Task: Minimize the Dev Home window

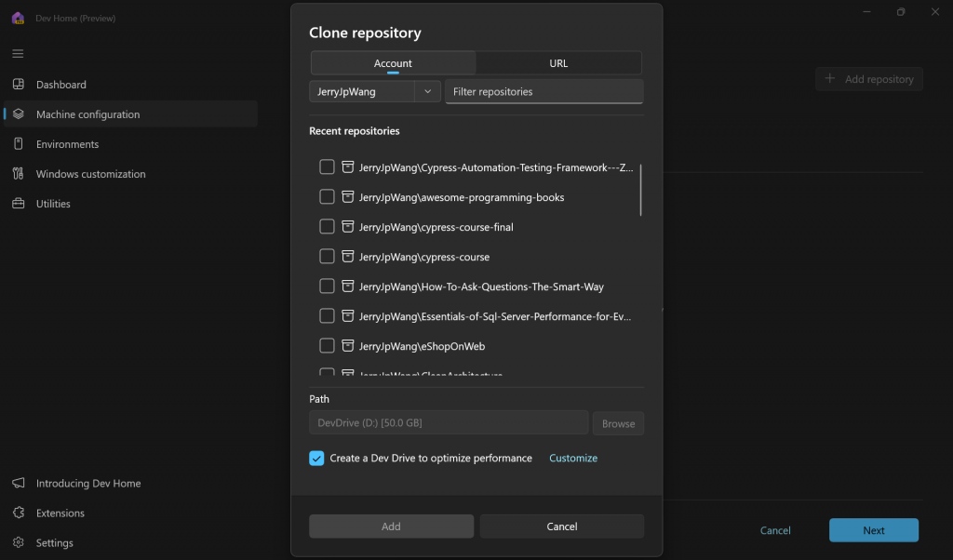Action: (x=866, y=11)
